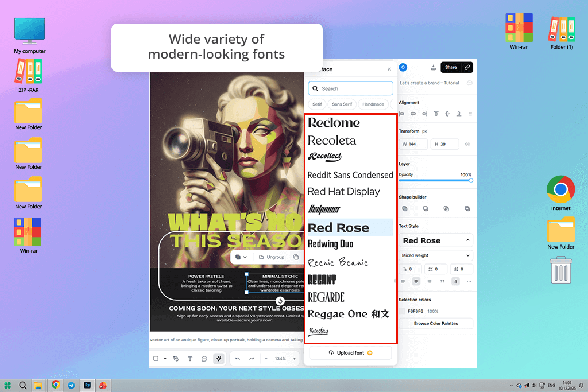588x392 pixels.
Task: Click the Share button
Action: pos(451,68)
